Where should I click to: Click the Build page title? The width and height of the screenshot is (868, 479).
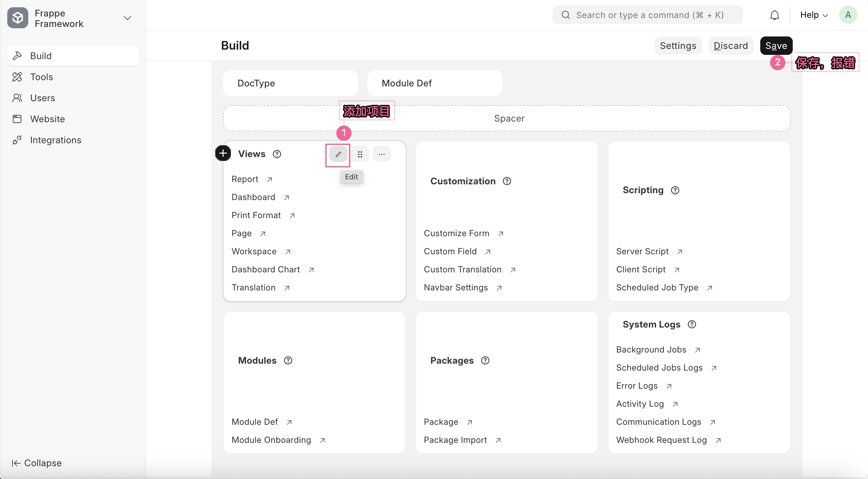pos(235,45)
